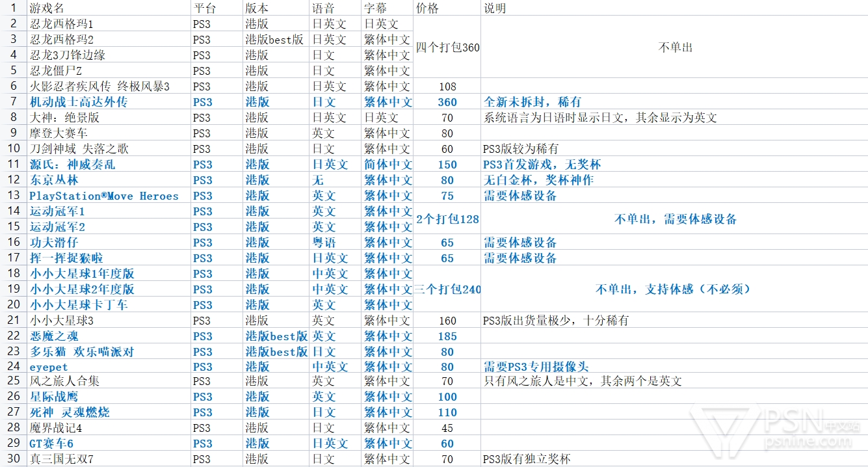Click the note 不单出，需要体感设备
The image size is (868, 467).
point(676,219)
